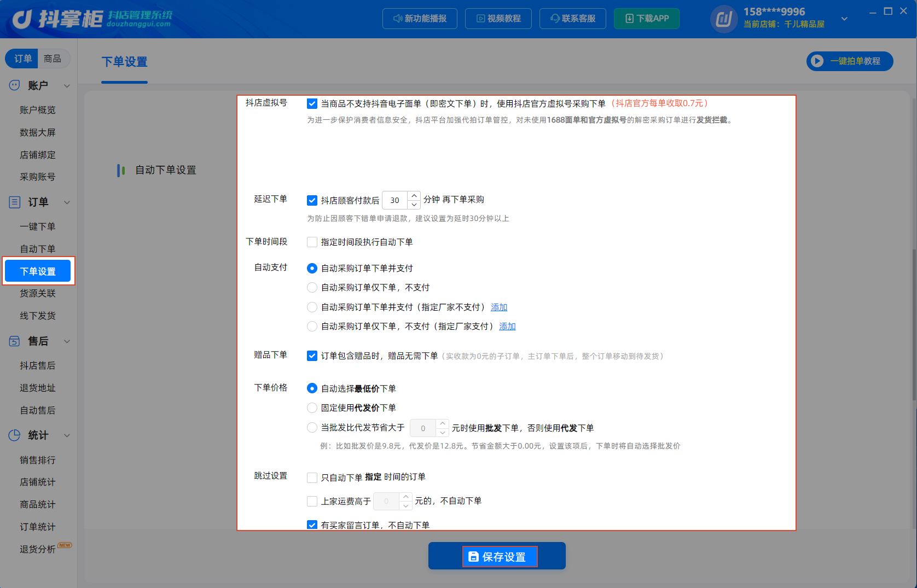This screenshot has height=588, width=917.
Task: Open 退货分析 in sidebar
Action: [x=38, y=549]
